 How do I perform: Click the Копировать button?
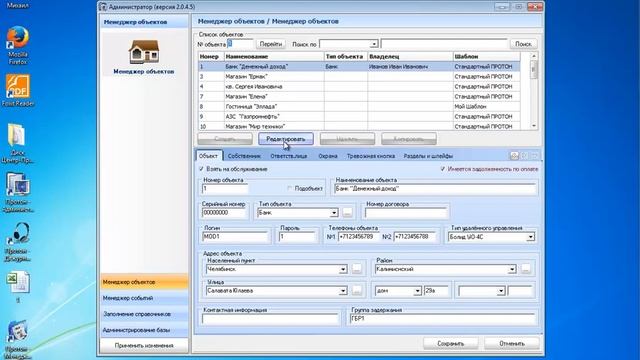pyautogui.click(x=409, y=139)
